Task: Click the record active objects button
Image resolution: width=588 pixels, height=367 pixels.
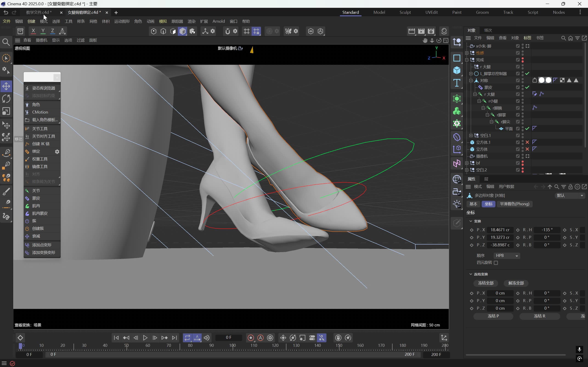Action: tap(251, 338)
